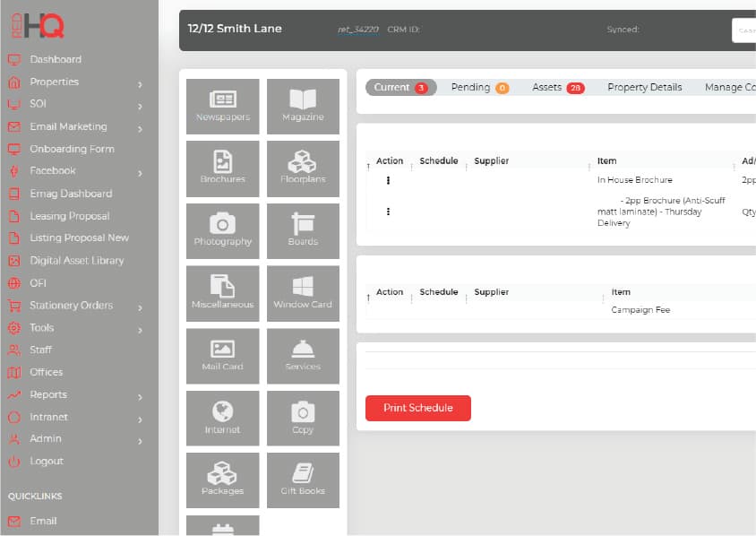Open the Newspapers category tile
The height and width of the screenshot is (536, 756).
click(222, 106)
